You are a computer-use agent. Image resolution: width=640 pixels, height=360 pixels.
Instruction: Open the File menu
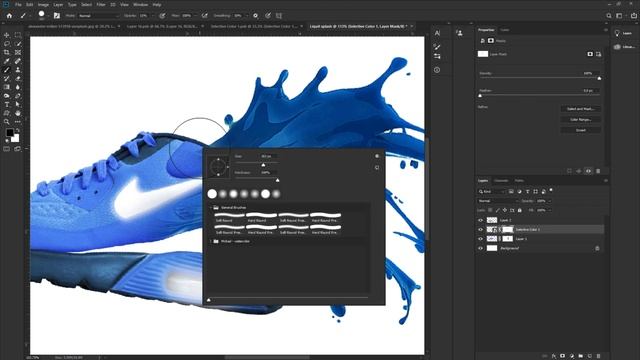coord(18,4)
